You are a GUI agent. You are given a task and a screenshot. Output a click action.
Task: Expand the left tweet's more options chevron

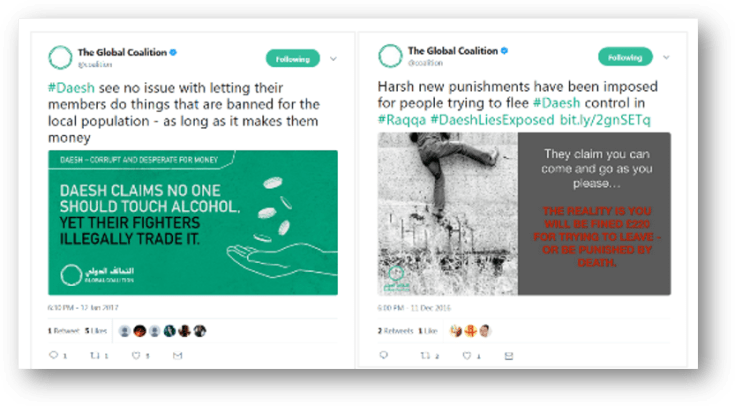(333, 58)
